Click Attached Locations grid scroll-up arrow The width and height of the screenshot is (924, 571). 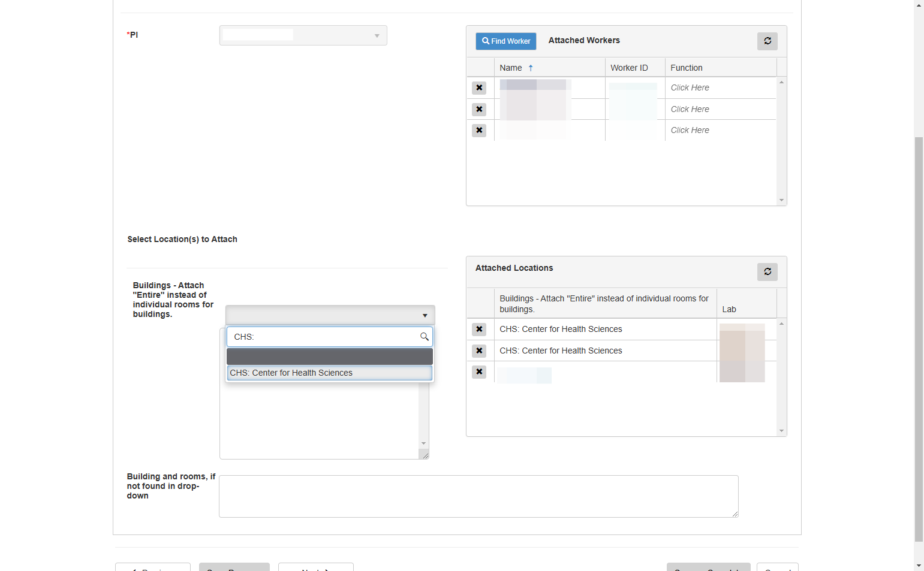point(781,324)
